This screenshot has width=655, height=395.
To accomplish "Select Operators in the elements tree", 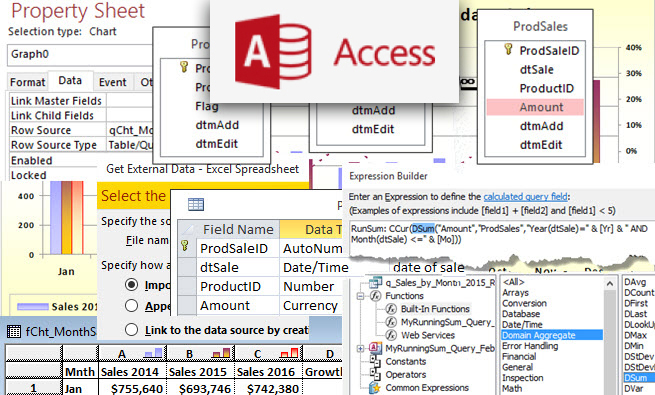I will 406,375.
